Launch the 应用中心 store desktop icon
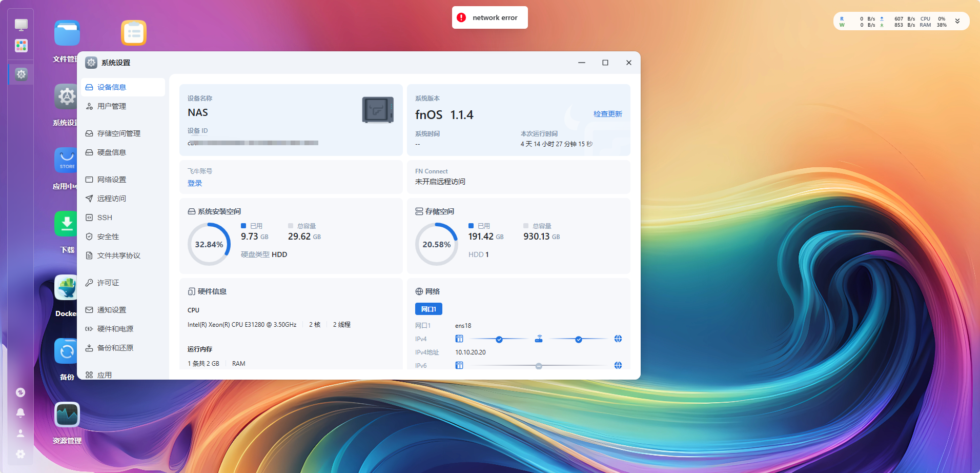 coord(67,160)
